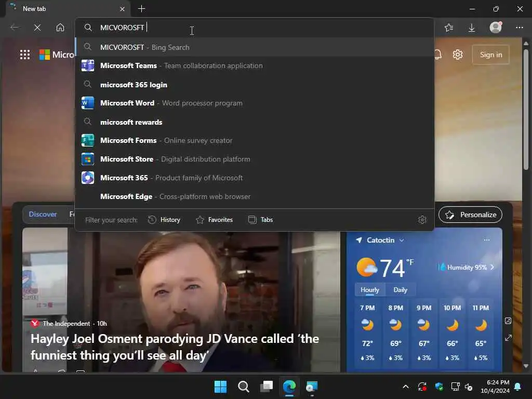Image resolution: width=532 pixels, height=399 pixels.
Task: Click the muted volume tray icon
Action: click(x=469, y=387)
